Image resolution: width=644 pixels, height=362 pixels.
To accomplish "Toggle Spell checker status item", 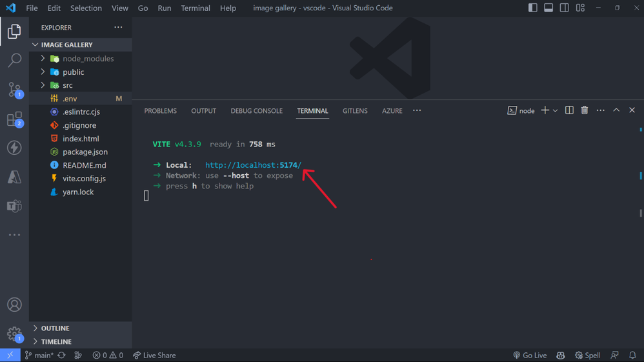I will [x=588, y=356].
